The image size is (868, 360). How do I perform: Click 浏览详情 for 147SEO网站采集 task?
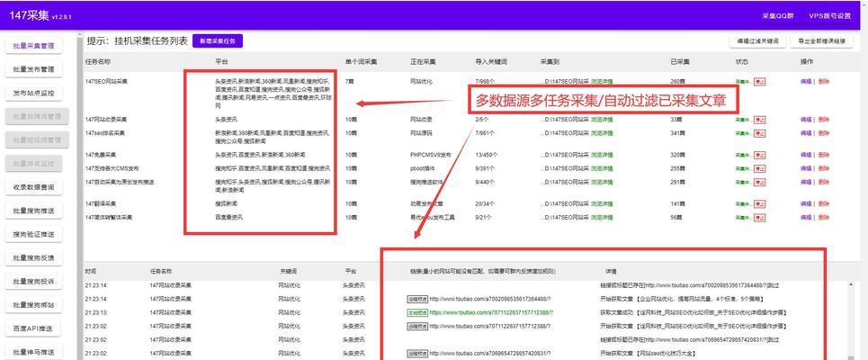pyautogui.click(x=602, y=81)
